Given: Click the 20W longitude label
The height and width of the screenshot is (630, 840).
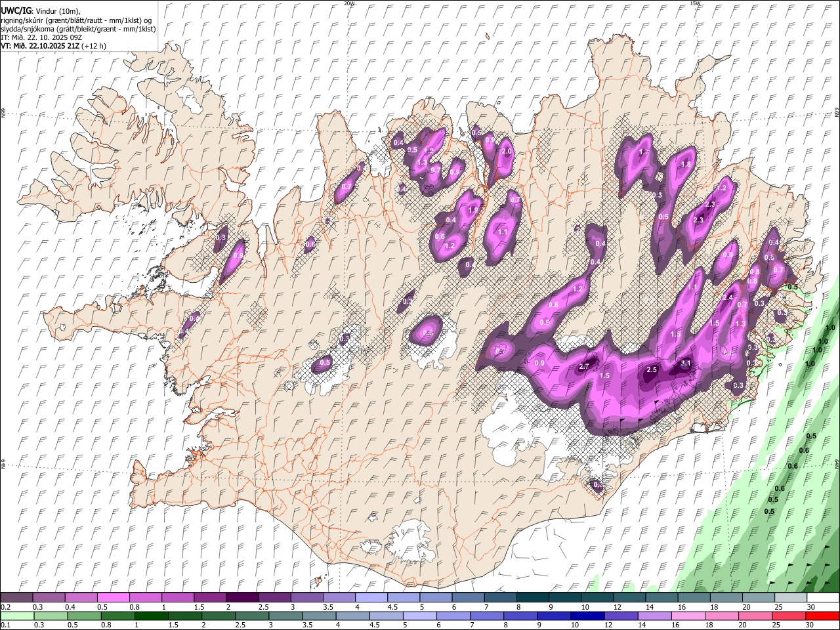Looking at the screenshot, I should [350, 3].
